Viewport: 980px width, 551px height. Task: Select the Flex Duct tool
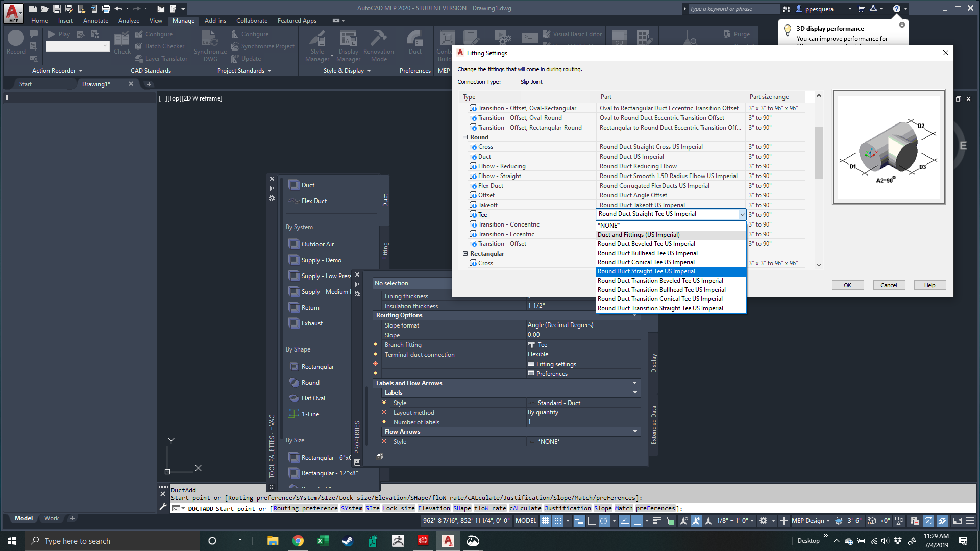tap(307, 201)
